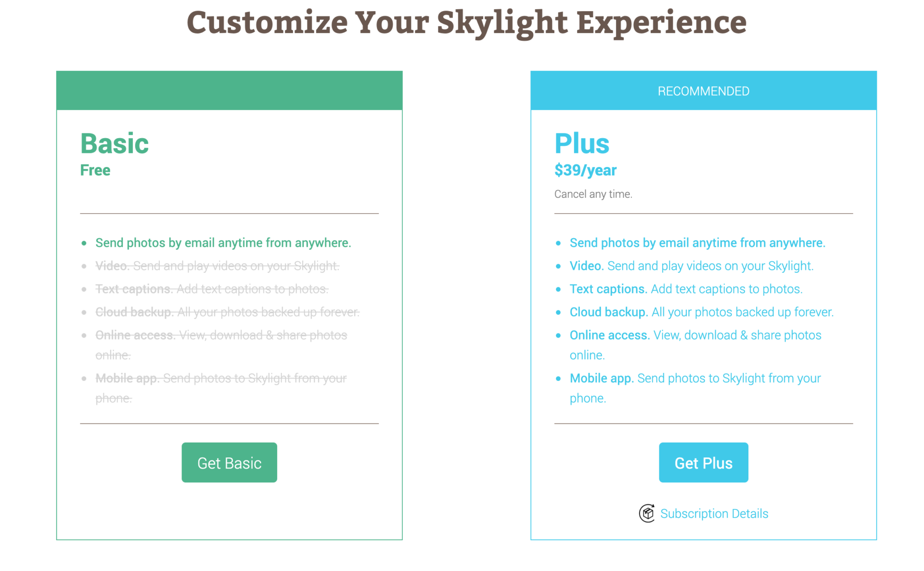Select the crossed-out Video feature
This screenshot has width=924, height=571.
(x=217, y=266)
